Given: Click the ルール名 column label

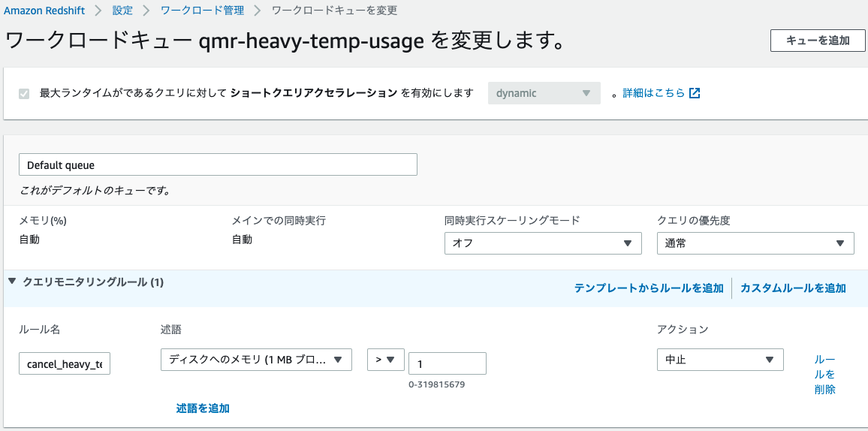Looking at the screenshot, I should 39,330.
